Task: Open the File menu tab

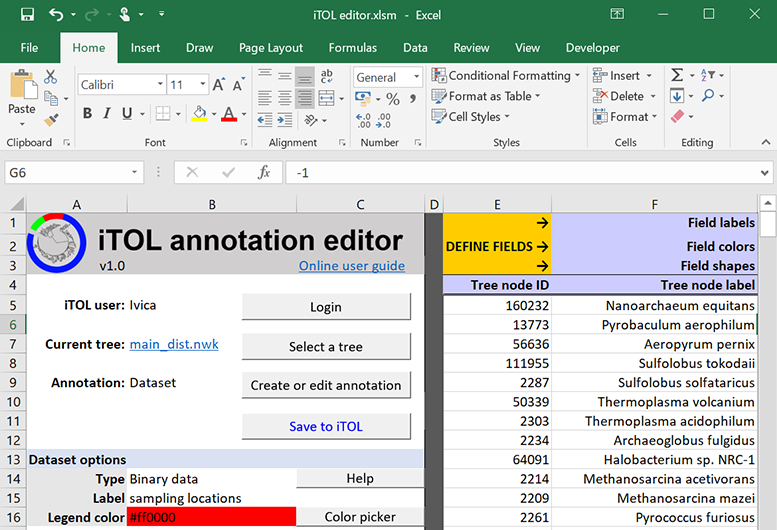Action: point(29,48)
